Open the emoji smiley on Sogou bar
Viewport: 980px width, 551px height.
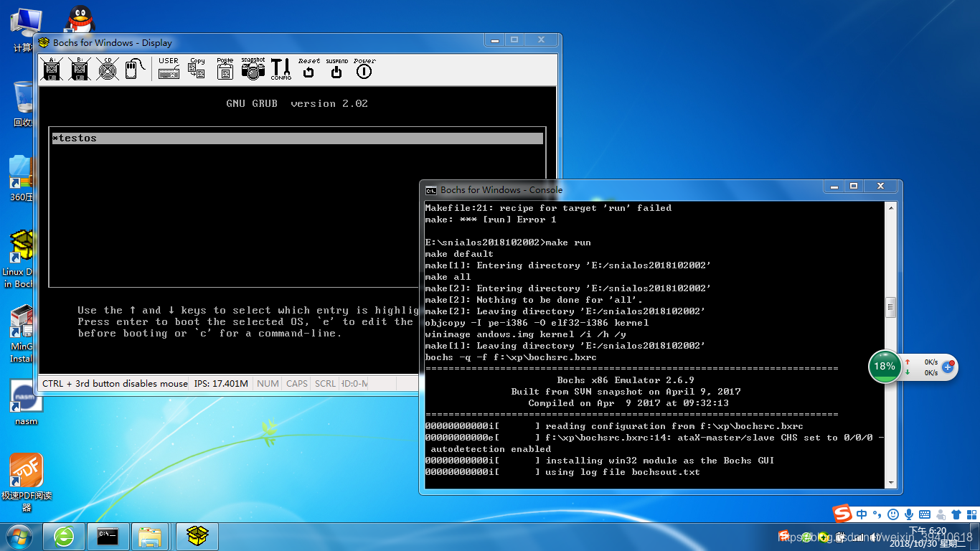(x=893, y=514)
